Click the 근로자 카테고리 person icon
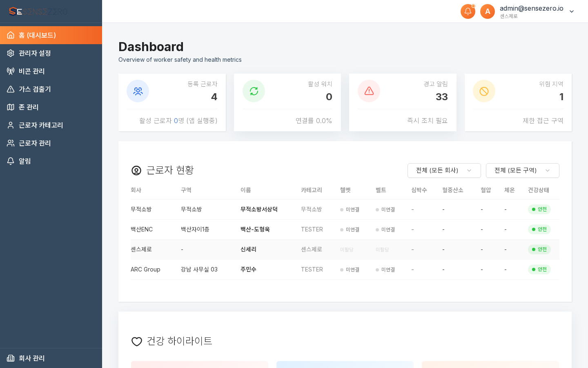The width and height of the screenshot is (588, 368). click(x=11, y=125)
